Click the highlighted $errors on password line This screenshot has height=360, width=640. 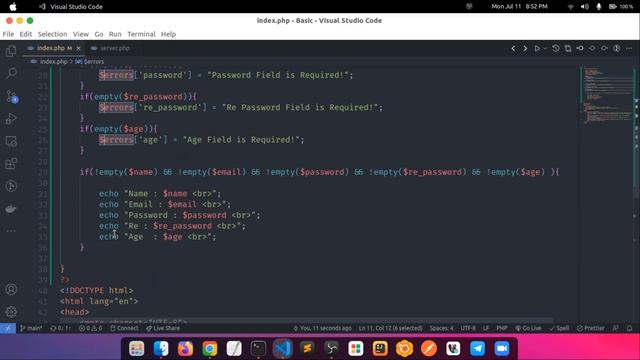(x=116, y=75)
